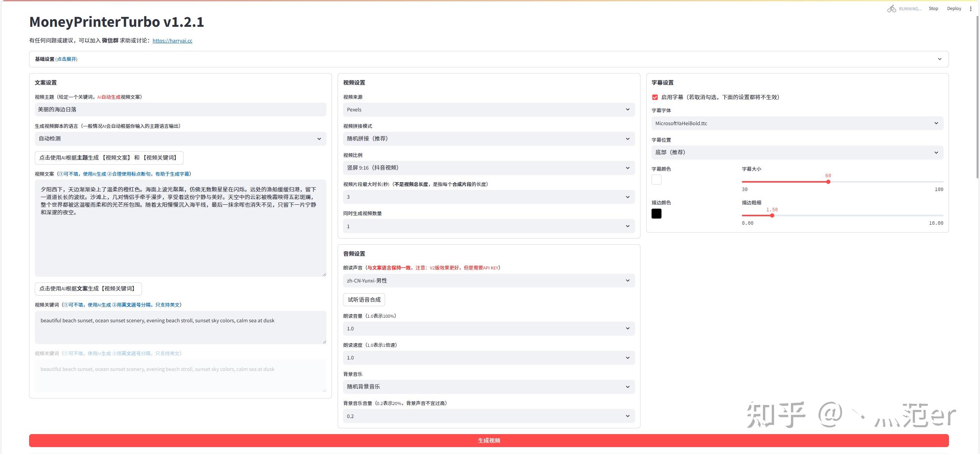Image resolution: width=980 pixels, height=454 pixels.
Task: Click AI generate 视频文案 and 视频关键词 button
Action: (109, 158)
